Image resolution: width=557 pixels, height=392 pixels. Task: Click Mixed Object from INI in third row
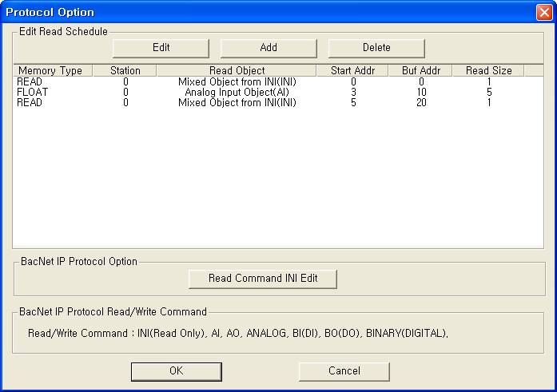237,102
